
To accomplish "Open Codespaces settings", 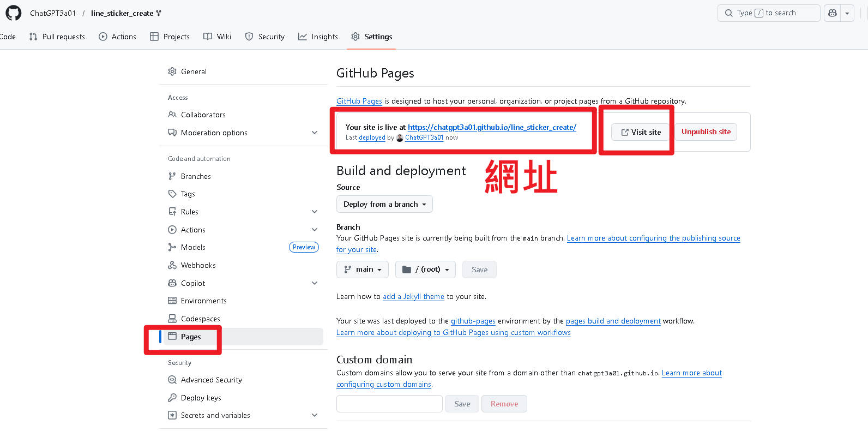I will [243, 319].
